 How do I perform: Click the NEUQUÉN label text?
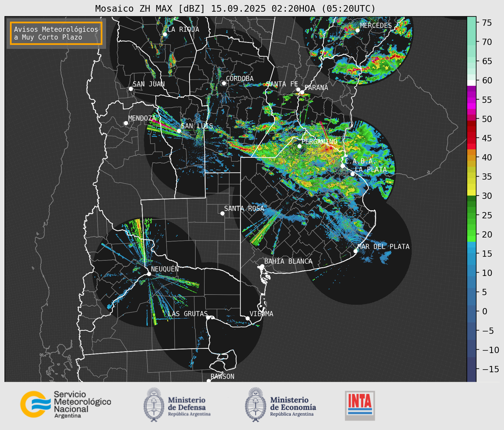(165, 269)
